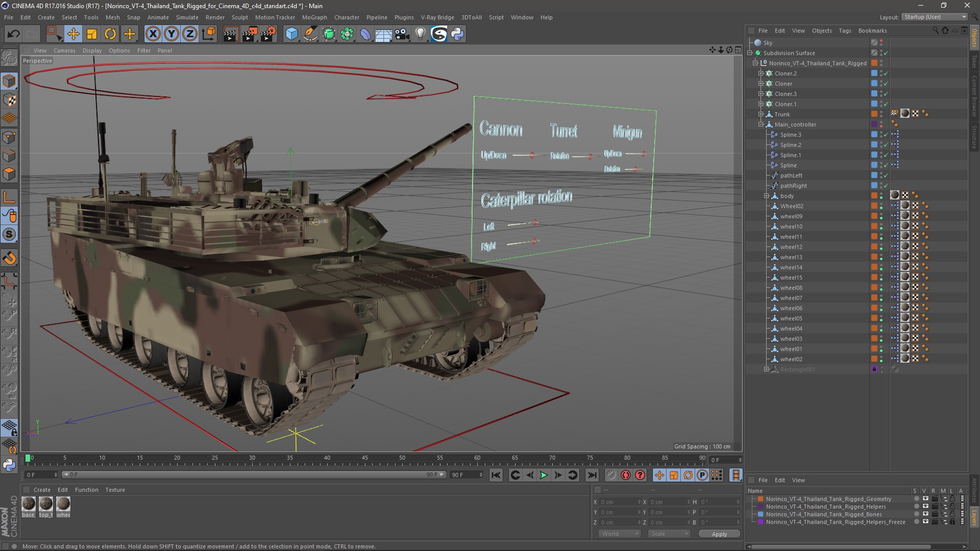
Task: Select the Scale tool in toolbar
Action: pos(92,34)
